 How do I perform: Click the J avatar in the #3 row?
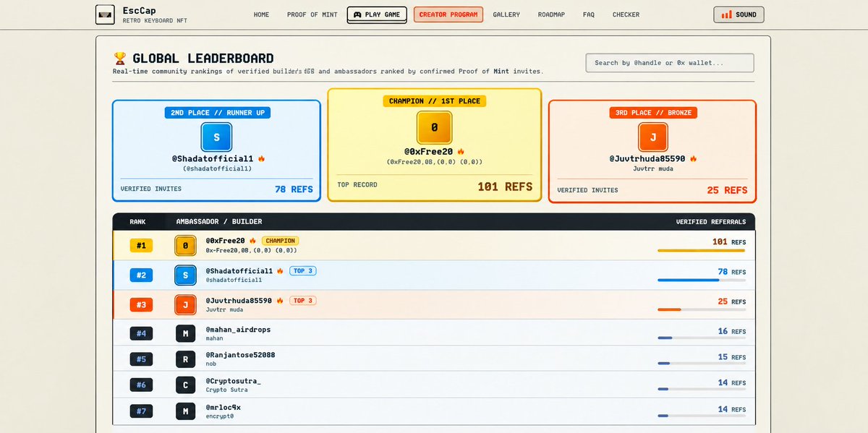click(185, 305)
